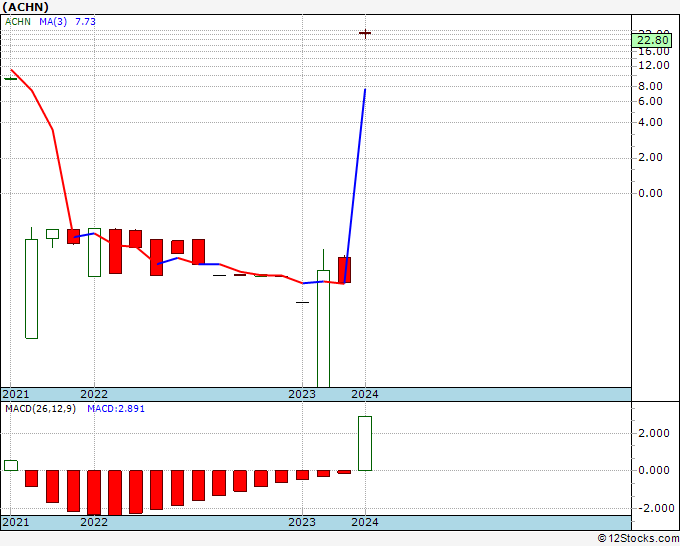
Task: Click the 2023 label on MACD timeline
Action: (x=302, y=522)
